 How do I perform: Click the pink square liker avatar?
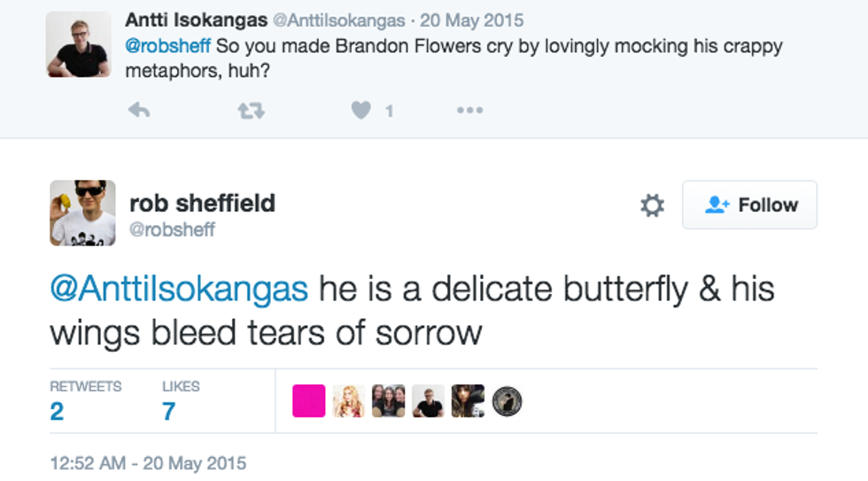pyautogui.click(x=309, y=401)
